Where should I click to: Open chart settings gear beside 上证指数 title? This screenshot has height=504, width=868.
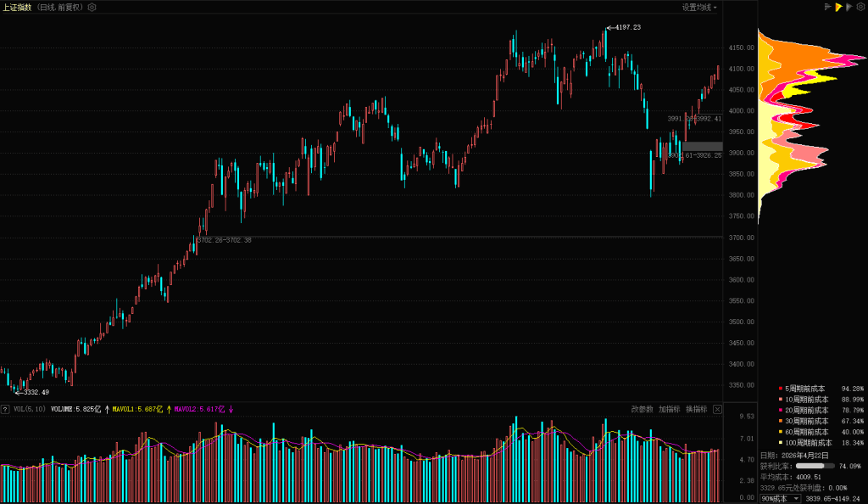92,7
